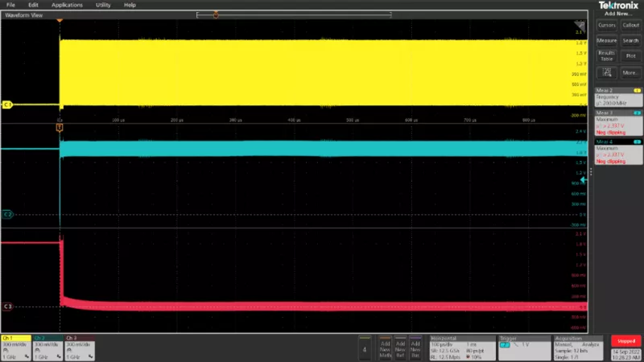
Task: Click the Results Table button
Action: [606, 56]
